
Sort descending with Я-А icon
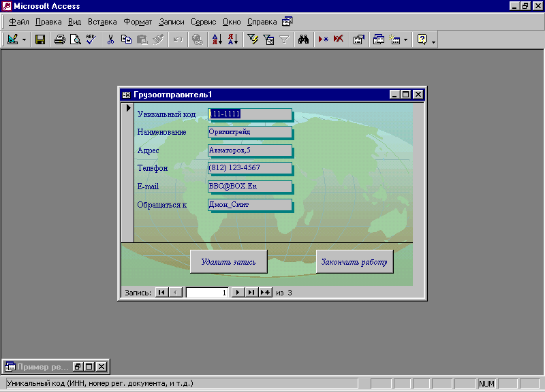click(x=233, y=39)
